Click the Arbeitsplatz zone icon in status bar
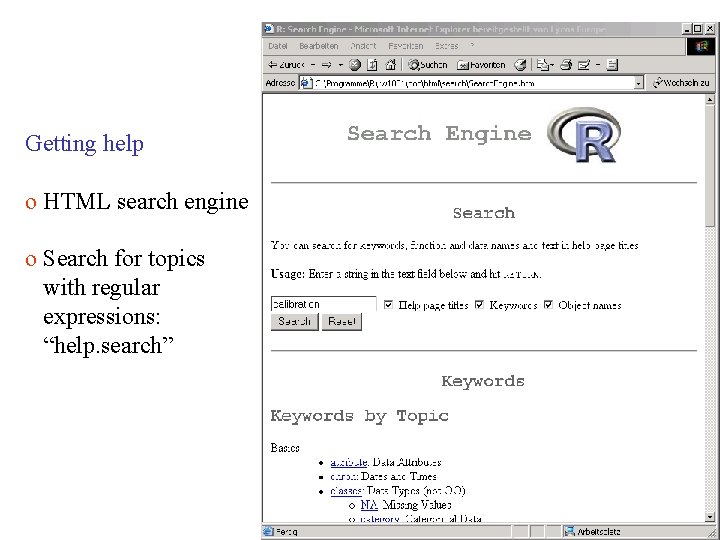The width and height of the screenshot is (720, 540). point(569,531)
